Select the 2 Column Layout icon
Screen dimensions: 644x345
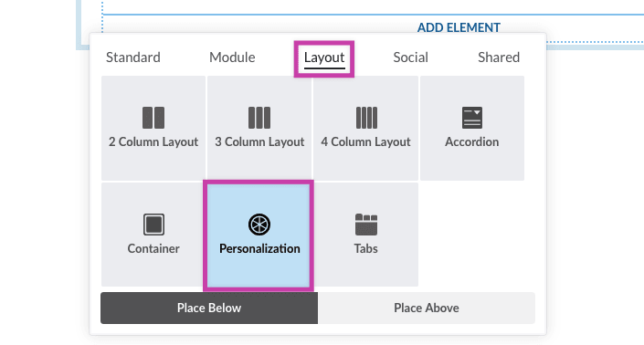click(153, 118)
